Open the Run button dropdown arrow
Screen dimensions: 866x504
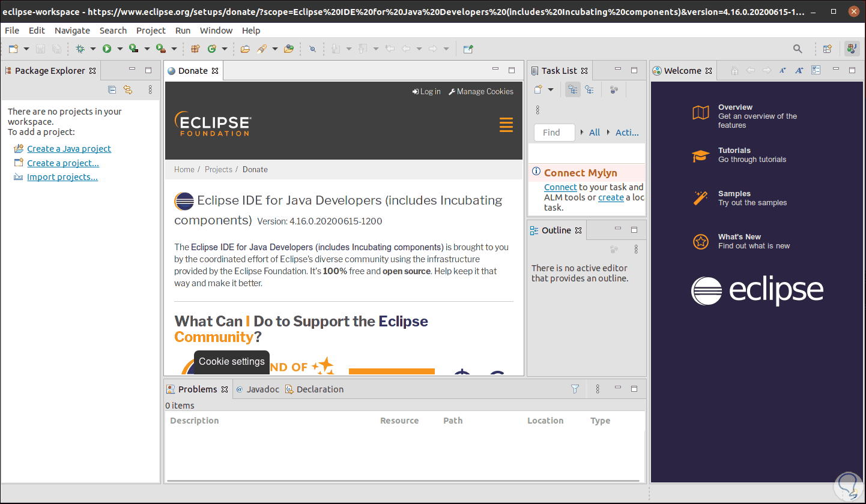[x=119, y=49]
